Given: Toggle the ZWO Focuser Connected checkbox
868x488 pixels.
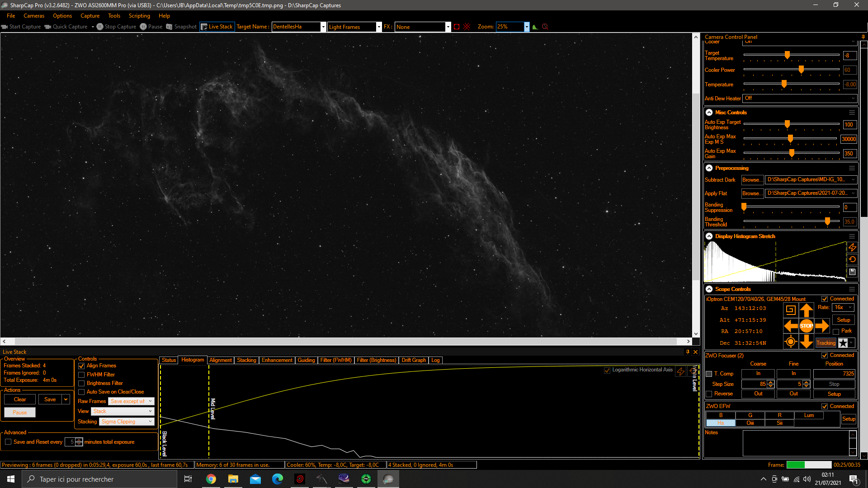Looking at the screenshot, I should pos(825,356).
